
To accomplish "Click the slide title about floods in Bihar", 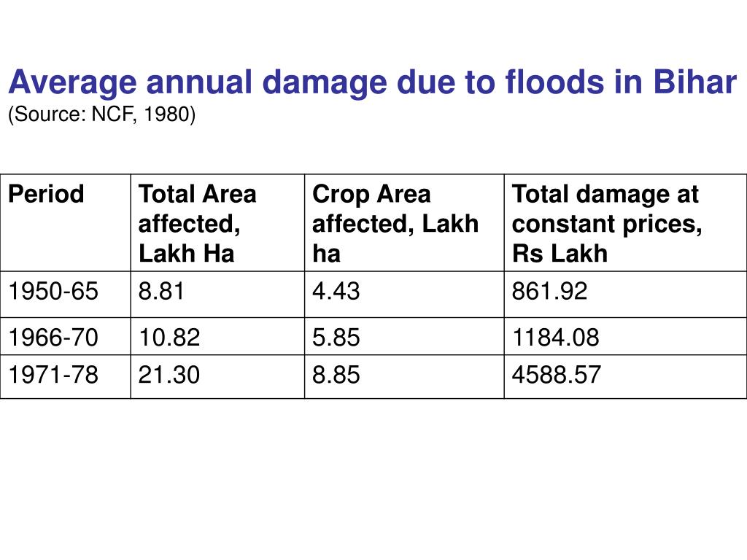I will (x=373, y=82).
